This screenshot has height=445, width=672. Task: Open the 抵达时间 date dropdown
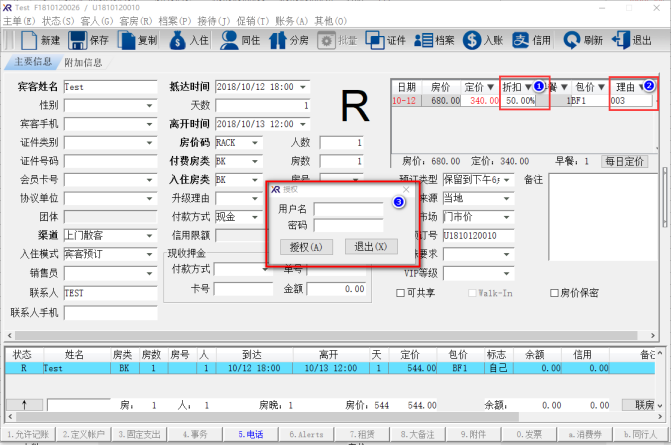point(303,87)
